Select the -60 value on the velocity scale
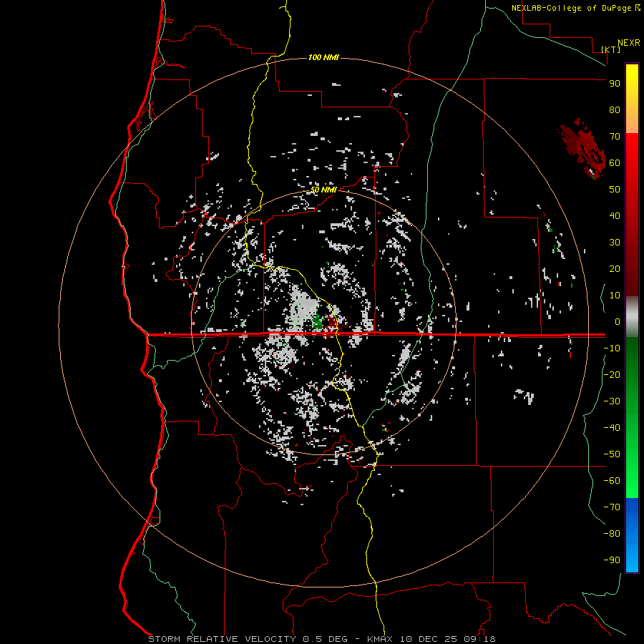Screen dimensions: 644x644 (612, 481)
